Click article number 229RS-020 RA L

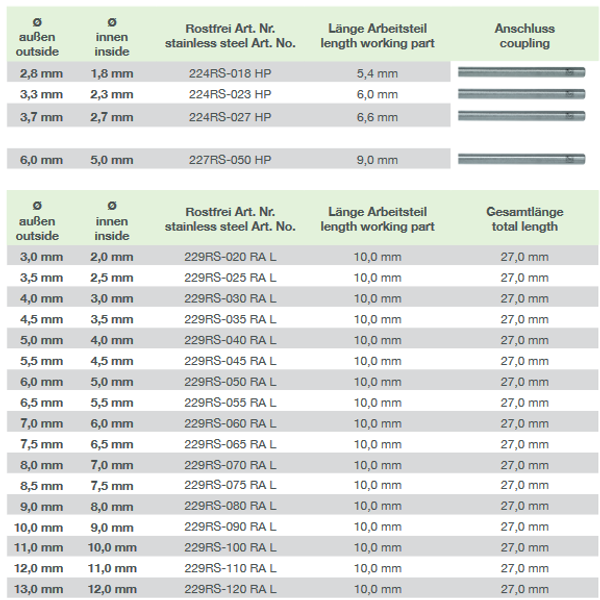230,257
